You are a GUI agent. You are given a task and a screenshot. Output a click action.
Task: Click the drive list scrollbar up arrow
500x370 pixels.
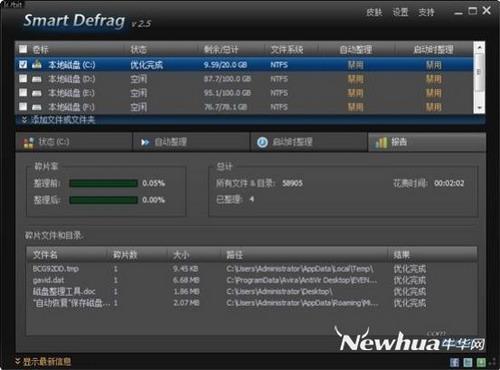point(479,48)
